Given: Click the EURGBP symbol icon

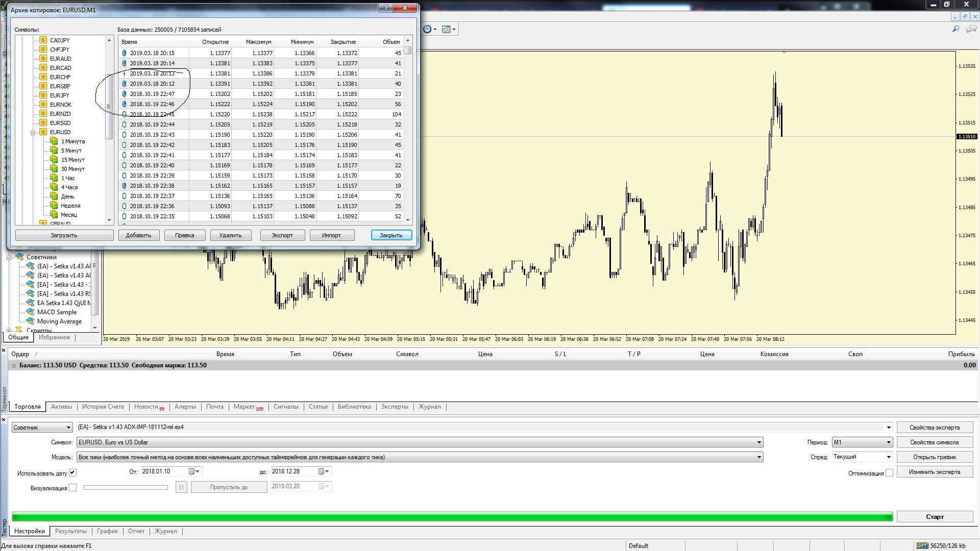Looking at the screenshot, I should [x=43, y=86].
